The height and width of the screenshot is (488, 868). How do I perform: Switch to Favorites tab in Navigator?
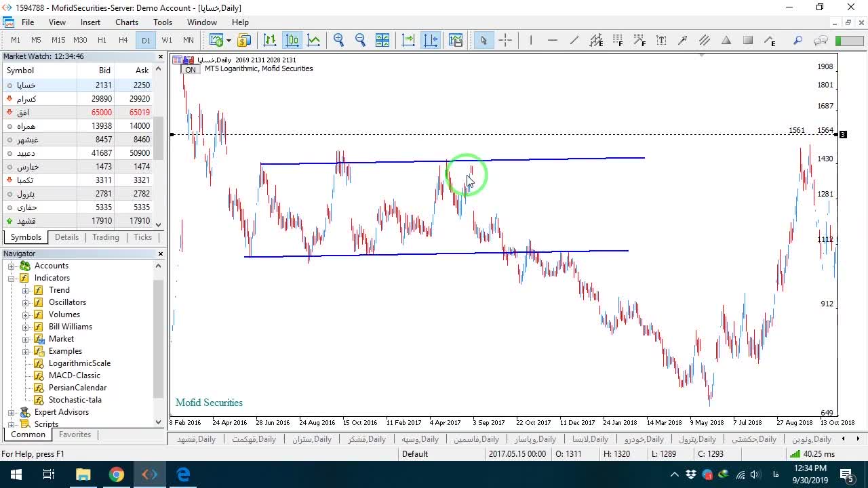click(x=75, y=434)
